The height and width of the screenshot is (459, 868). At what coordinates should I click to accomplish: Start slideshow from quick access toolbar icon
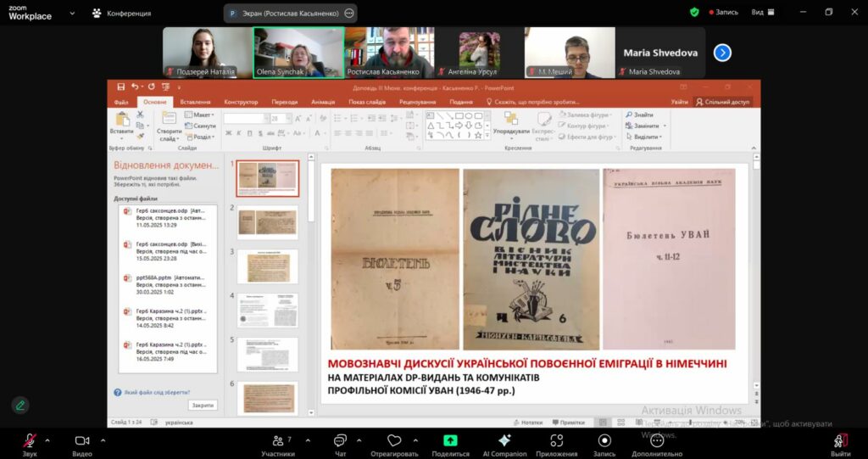tap(165, 87)
